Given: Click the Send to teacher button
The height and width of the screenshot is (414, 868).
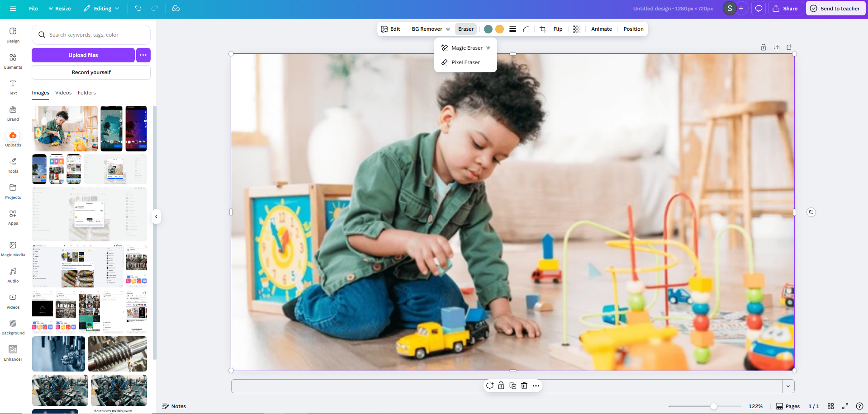Looking at the screenshot, I should pos(835,8).
